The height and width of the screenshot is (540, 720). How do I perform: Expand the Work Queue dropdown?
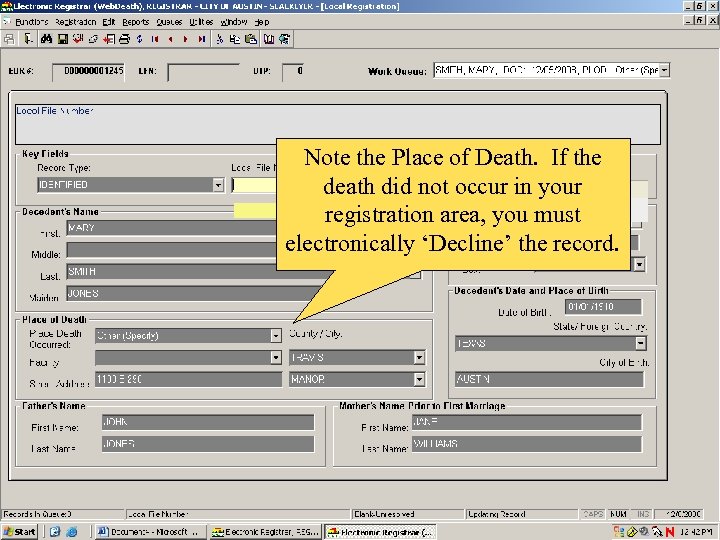pyautogui.click(x=664, y=71)
